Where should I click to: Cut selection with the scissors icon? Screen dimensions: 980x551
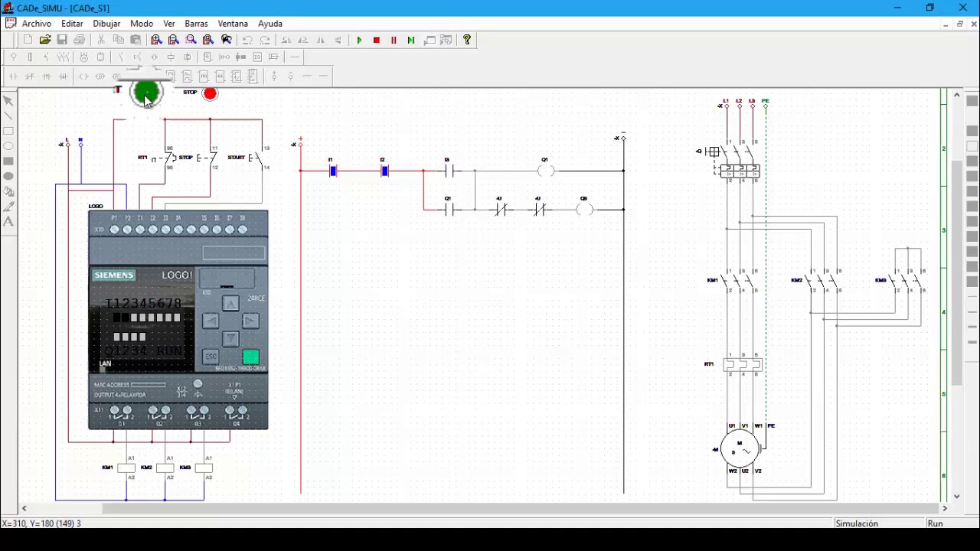pos(101,40)
